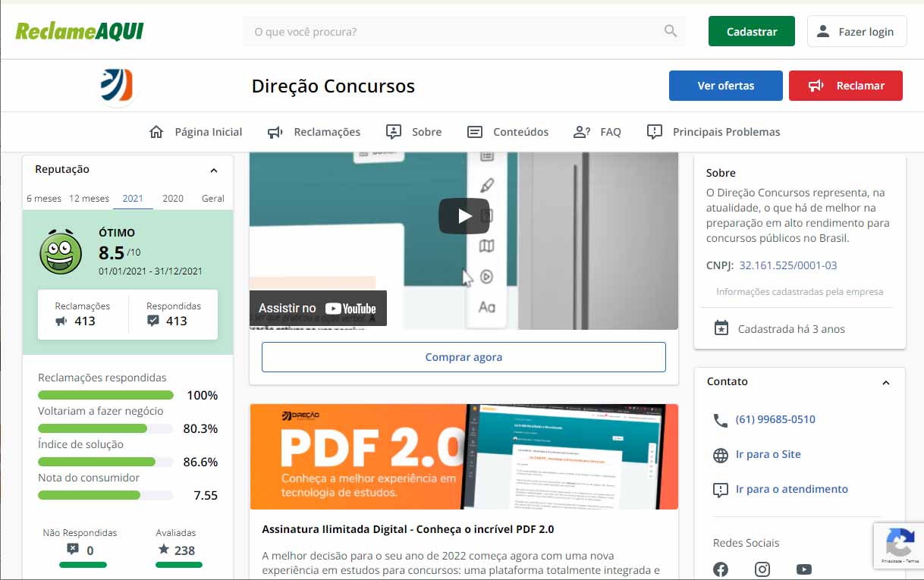Collapse the Reputação panel
This screenshot has width=924, height=580.
pyautogui.click(x=214, y=171)
